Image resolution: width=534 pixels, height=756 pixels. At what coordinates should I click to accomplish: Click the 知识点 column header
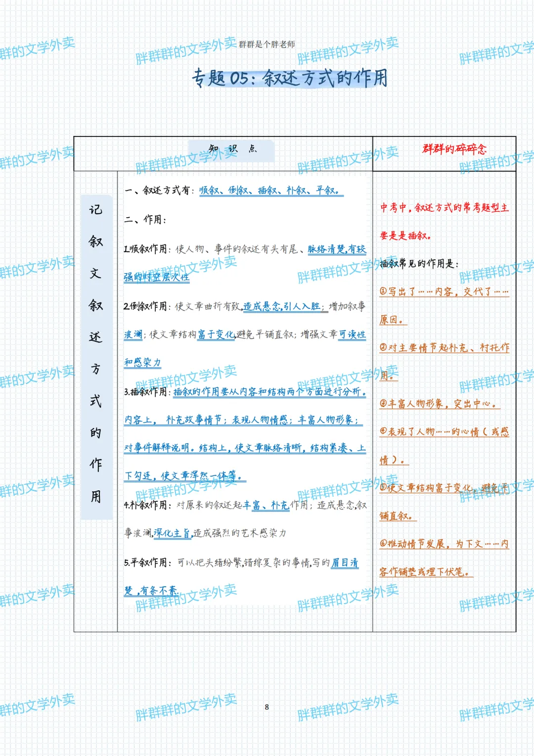pos(232,147)
